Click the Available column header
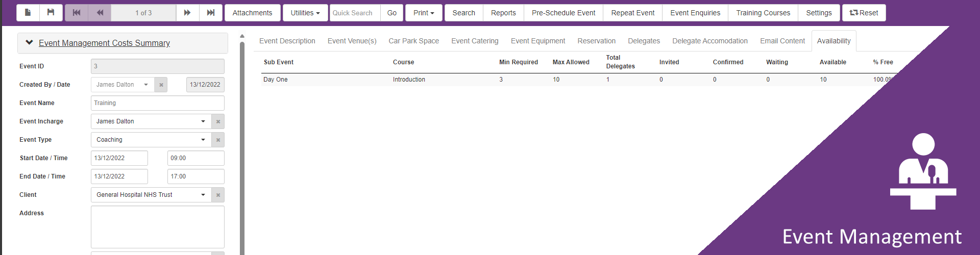 833,62
